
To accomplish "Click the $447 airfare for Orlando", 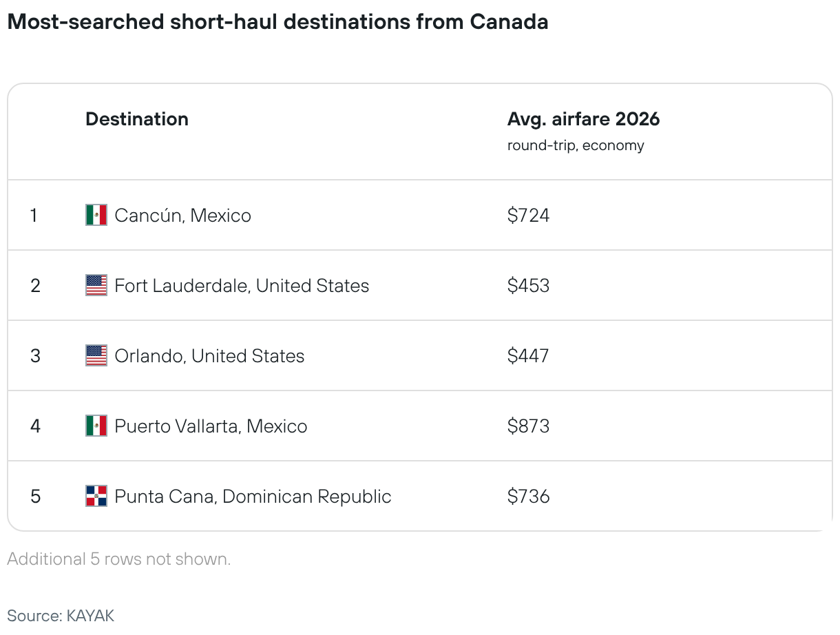I will (x=528, y=356).
